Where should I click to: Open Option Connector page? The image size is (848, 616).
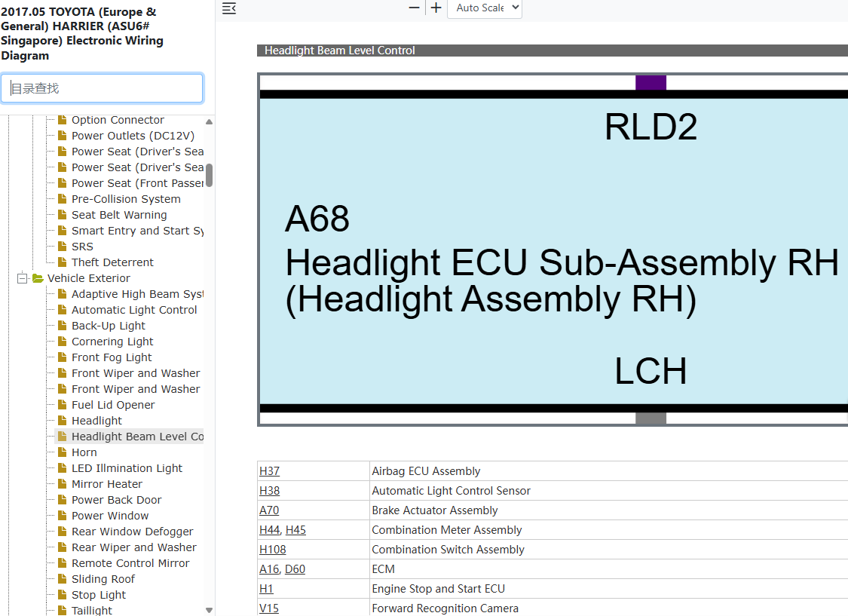tap(118, 120)
